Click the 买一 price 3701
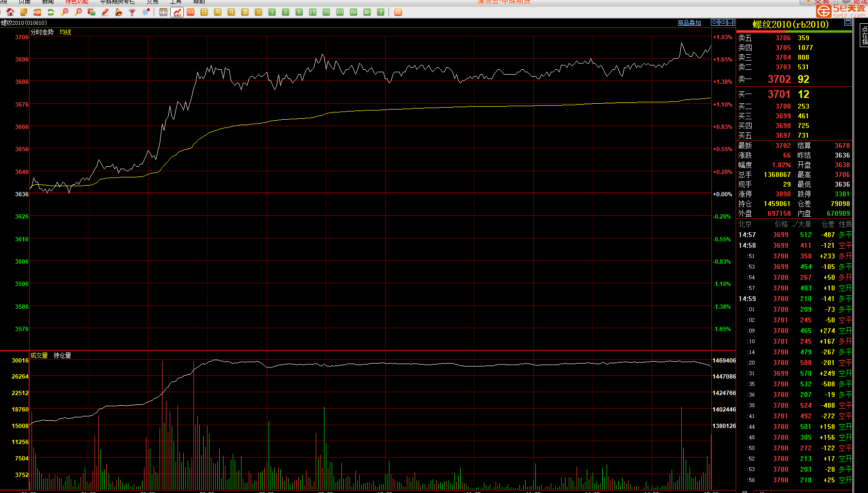 [779, 94]
